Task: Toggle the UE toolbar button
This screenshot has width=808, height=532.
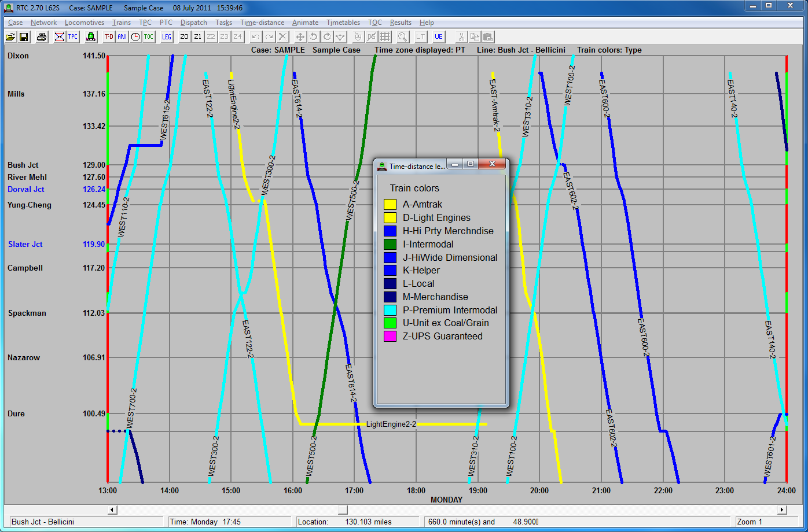Action: coord(438,37)
